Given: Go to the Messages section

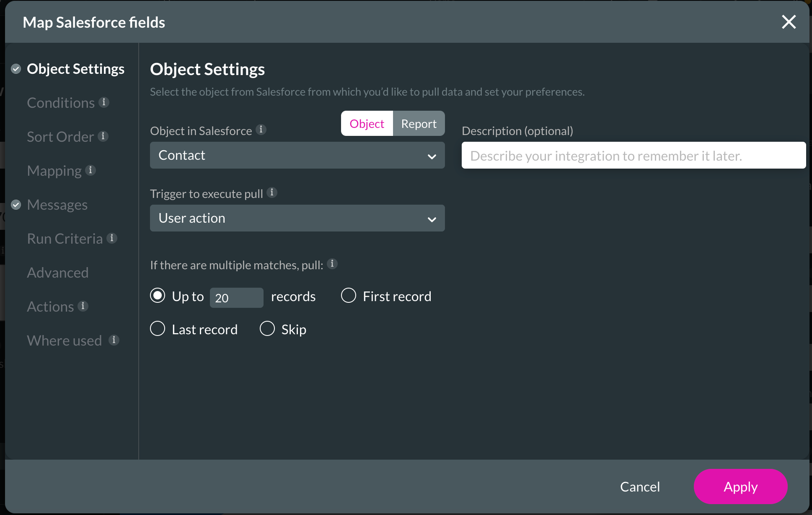Looking at the screenshot, I should [x=57, y=205].
